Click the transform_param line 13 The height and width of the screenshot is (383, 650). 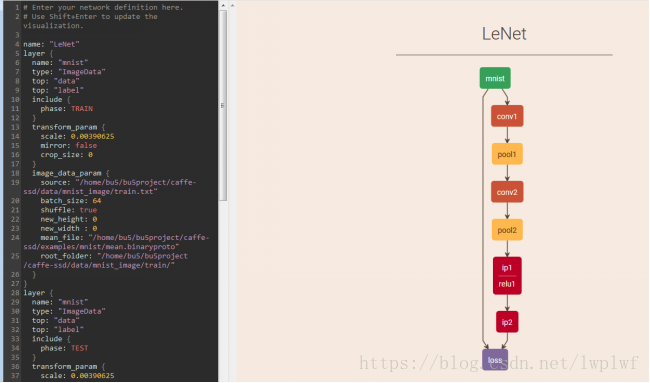pos(68,127)
